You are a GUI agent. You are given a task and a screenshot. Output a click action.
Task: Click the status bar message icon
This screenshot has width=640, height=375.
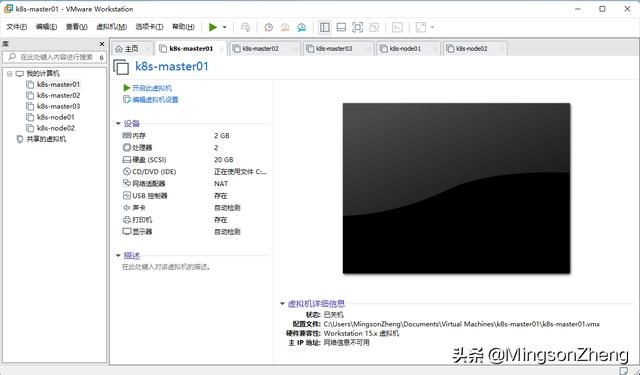(x=623, y=371)
